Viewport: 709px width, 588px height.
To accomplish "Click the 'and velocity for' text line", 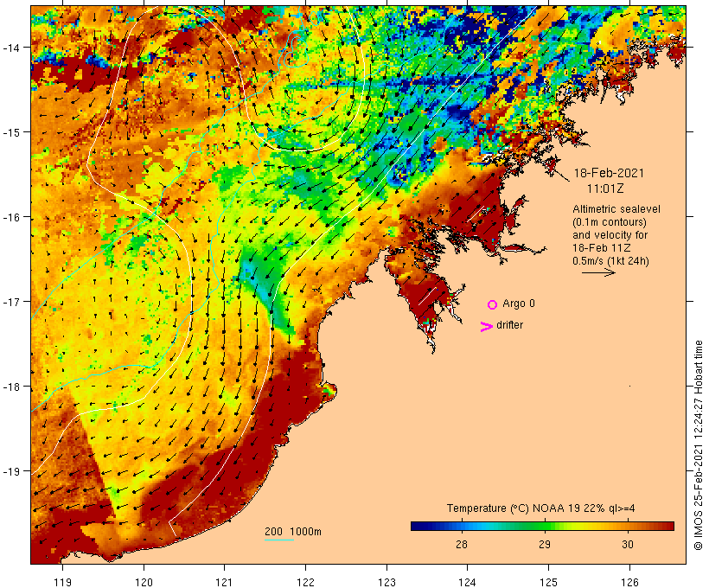I will (610, 234).
